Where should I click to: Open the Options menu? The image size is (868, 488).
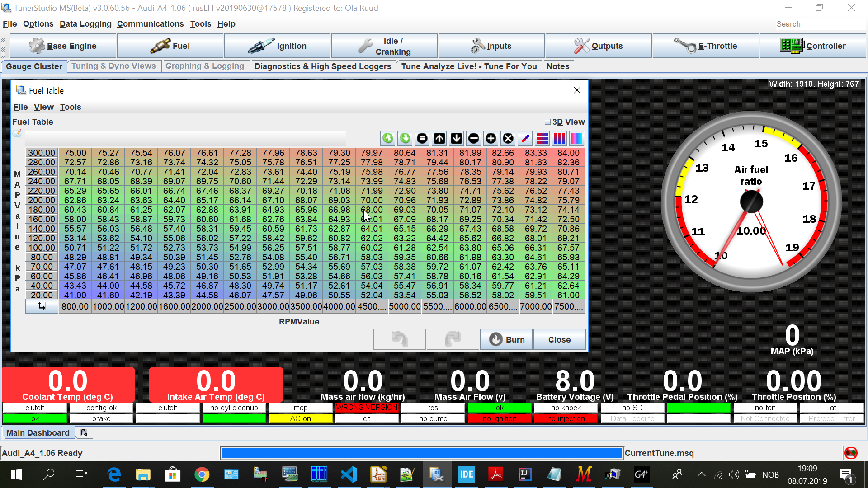click(38, 24)
